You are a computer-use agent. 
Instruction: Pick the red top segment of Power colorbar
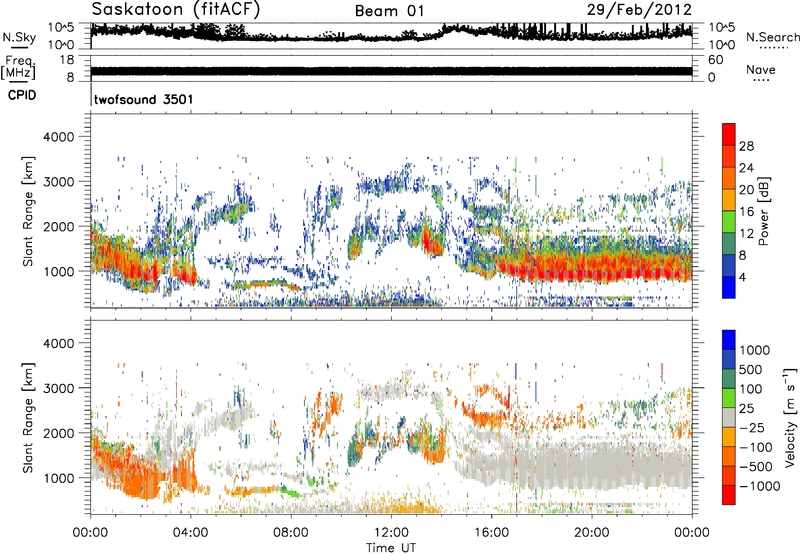point(729,134)
